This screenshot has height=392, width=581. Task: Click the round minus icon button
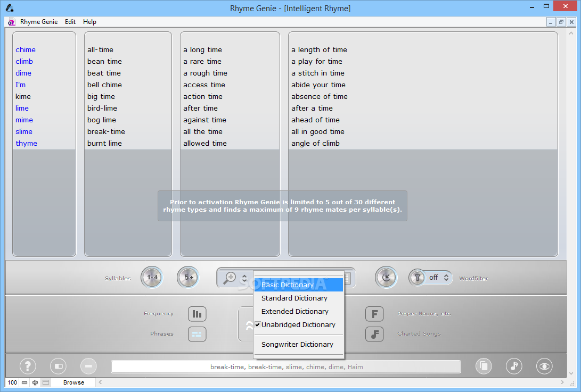tap(88, 366)
